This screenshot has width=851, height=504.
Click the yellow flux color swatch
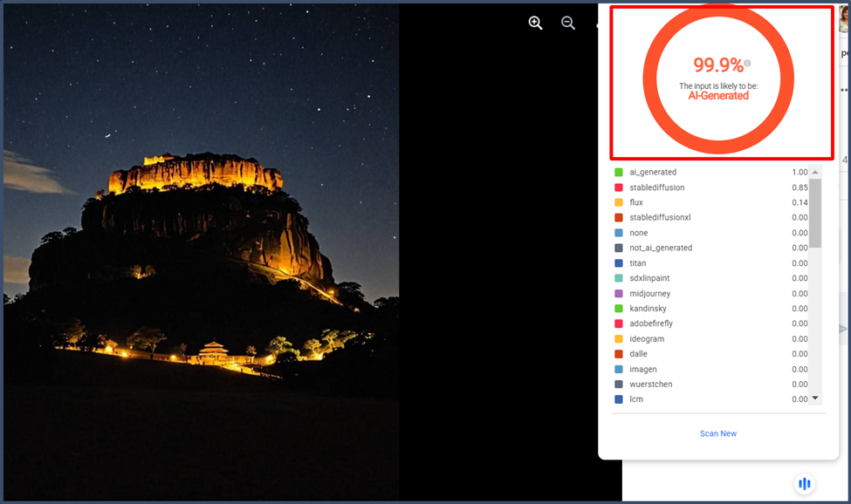[x=618, y=202]
